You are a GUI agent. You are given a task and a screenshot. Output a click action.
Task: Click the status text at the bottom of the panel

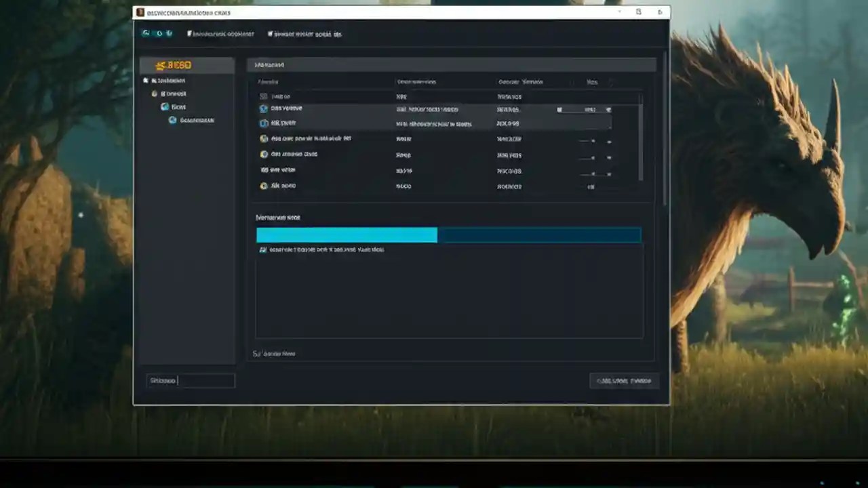tap(274, 353)
